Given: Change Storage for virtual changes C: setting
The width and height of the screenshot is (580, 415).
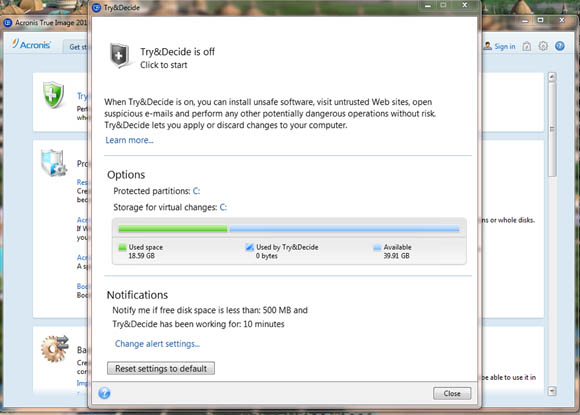Looking at the screenshot, I should point(223,208).
